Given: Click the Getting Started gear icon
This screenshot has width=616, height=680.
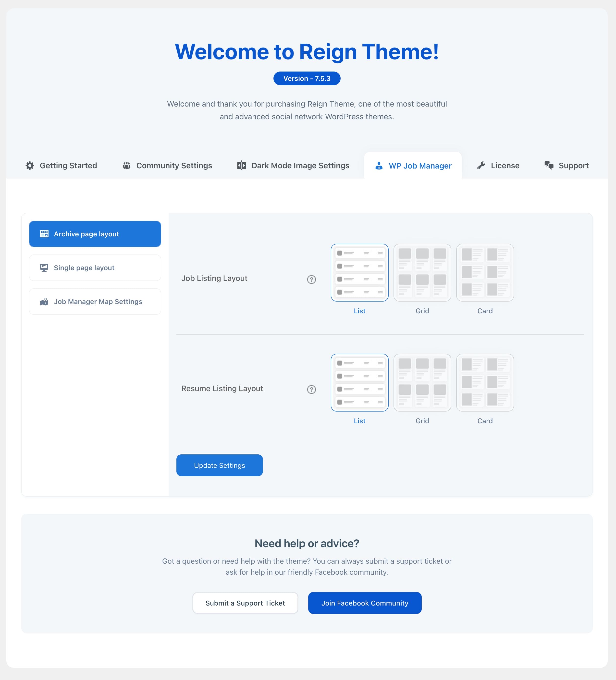Looking at the screenshot, I should (30, 166).
